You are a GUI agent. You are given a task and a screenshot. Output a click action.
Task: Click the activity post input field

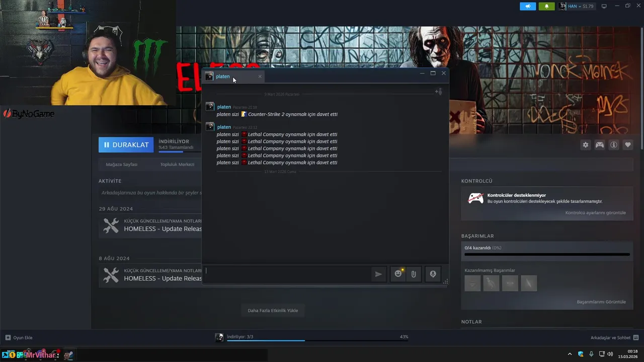pos(150,193)
